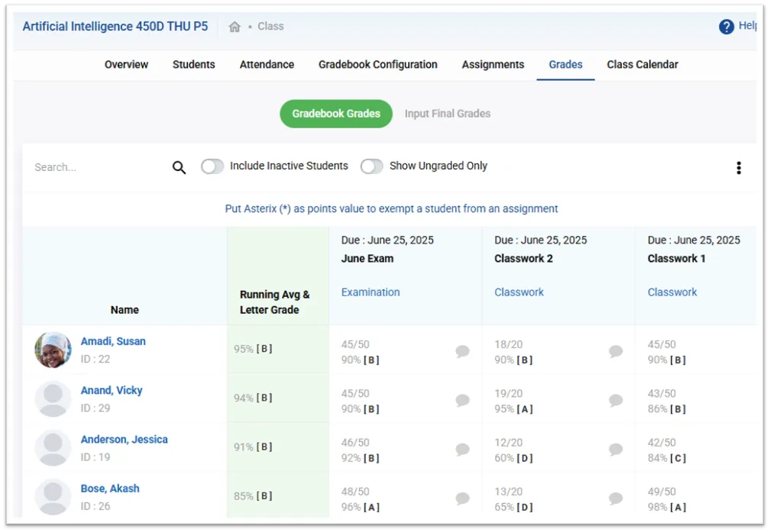Viewport: 770px width, 532px height.
Task: Click Amadi, Susan profile photo
Action: [53, 350]
